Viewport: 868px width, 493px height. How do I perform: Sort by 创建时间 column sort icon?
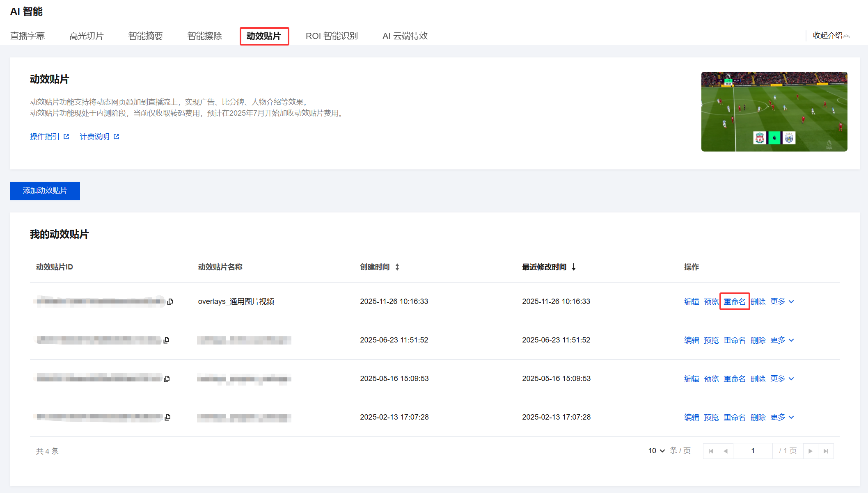397,267
